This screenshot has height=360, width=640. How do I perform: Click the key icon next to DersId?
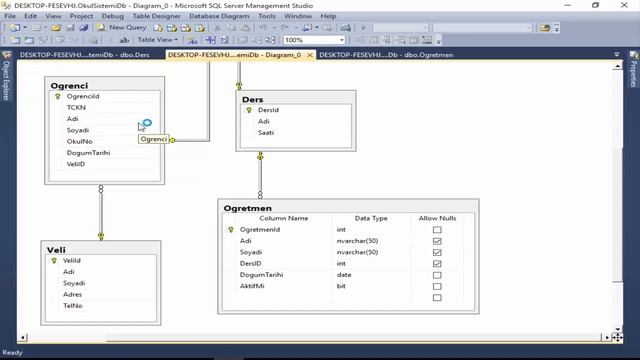tap(249, 110)
